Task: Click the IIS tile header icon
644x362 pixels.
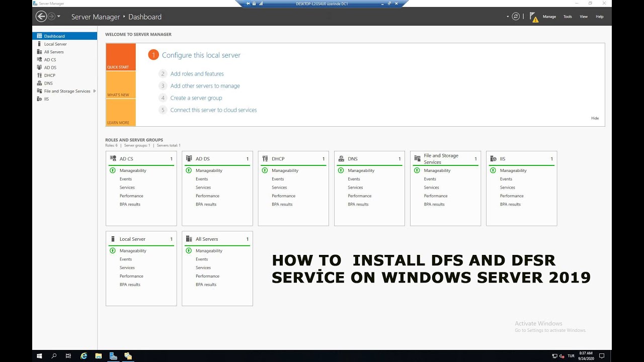Action: (493, 158)
